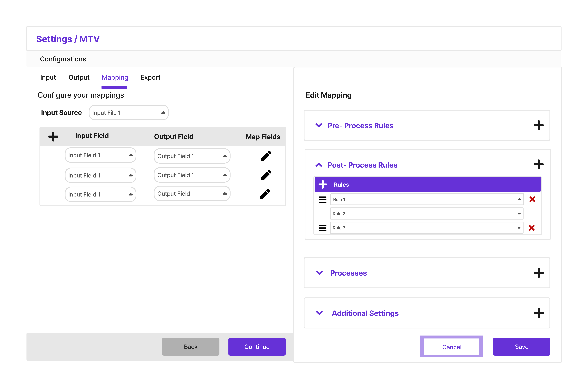Screen dimensions: 588x389
Task: Click pencil icon in third mapping row
Action: click(x=265, y=194)
